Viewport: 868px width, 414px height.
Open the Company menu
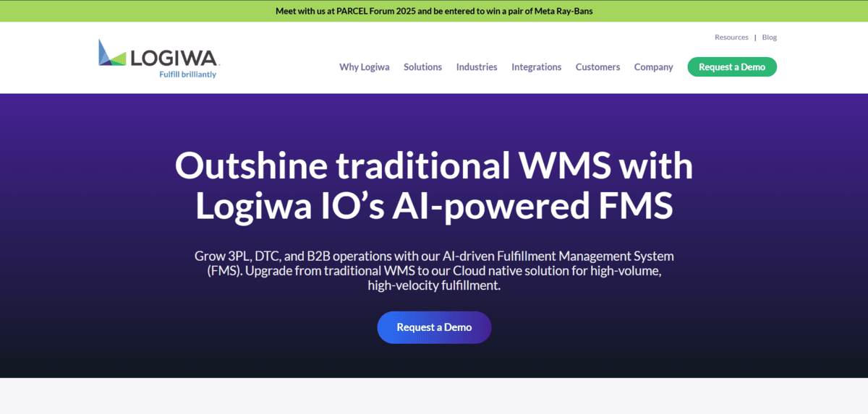tap(653, 67)
